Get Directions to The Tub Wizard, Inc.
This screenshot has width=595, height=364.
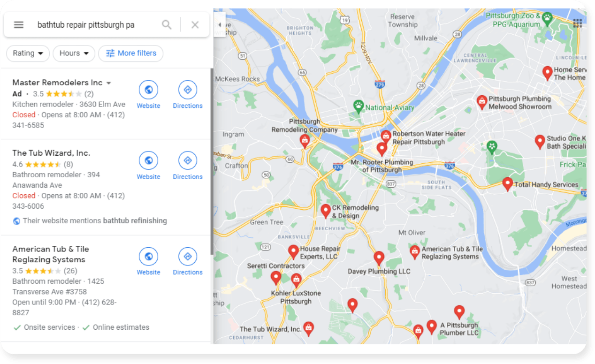click(x=188, y=166)
